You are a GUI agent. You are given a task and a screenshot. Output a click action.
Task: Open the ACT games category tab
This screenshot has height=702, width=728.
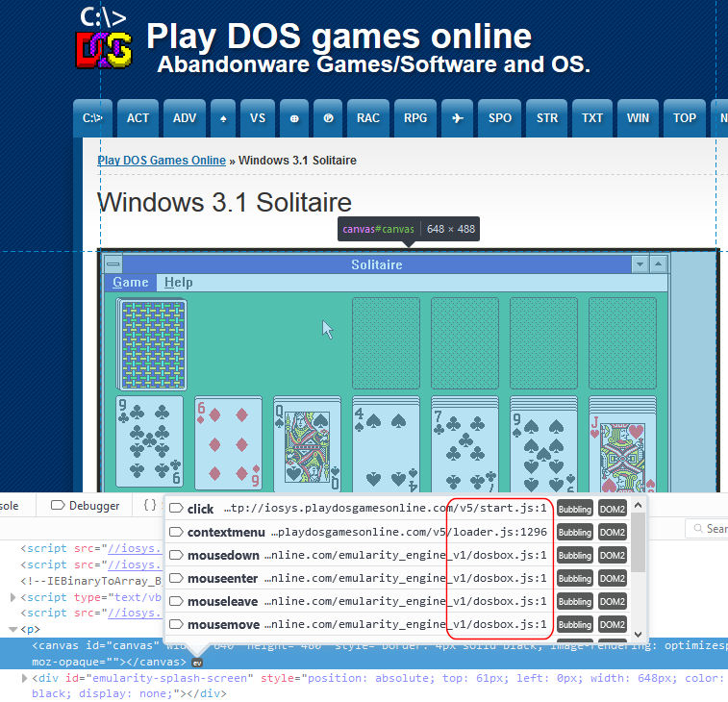tap(138, 118)
